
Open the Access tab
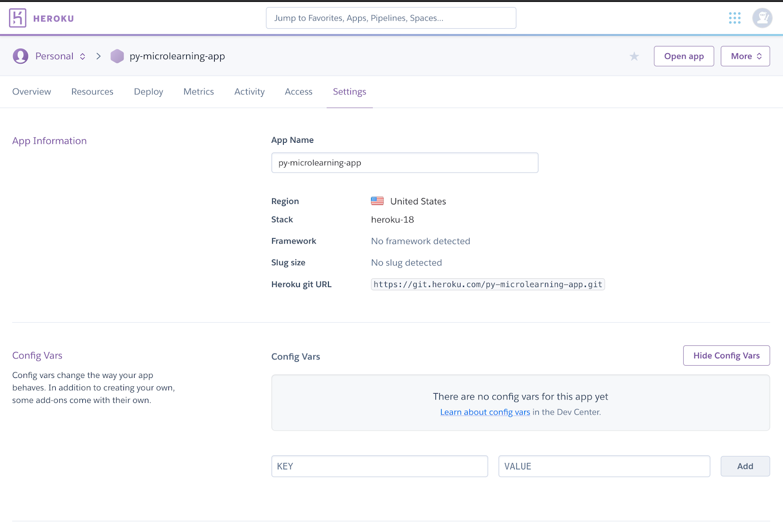(x=299, y=91)
